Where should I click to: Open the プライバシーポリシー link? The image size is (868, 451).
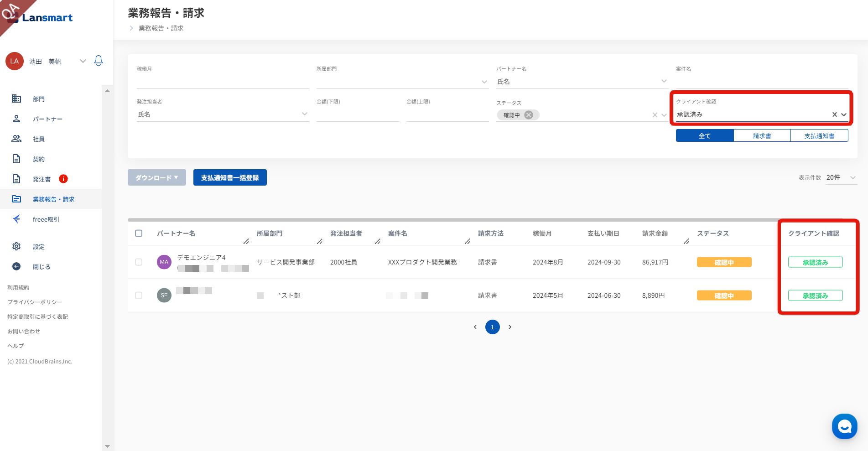click(x=35, y=302)
